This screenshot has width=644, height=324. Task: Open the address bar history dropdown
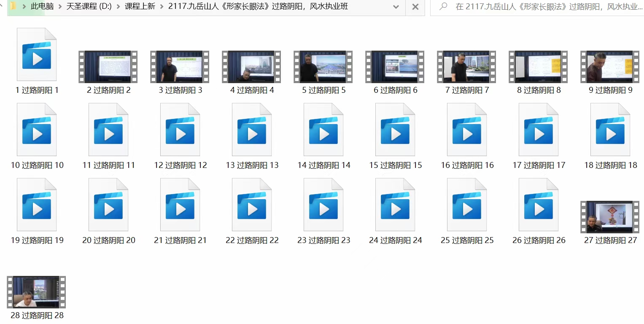(x=396, y=7)
